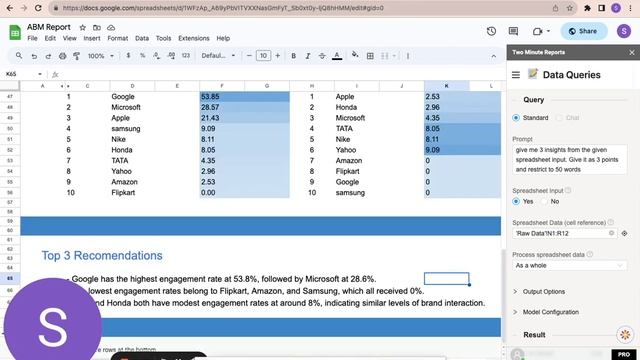640x360 pixels.
Task: Click the cell range picker icon
Action: click(624, 233)
